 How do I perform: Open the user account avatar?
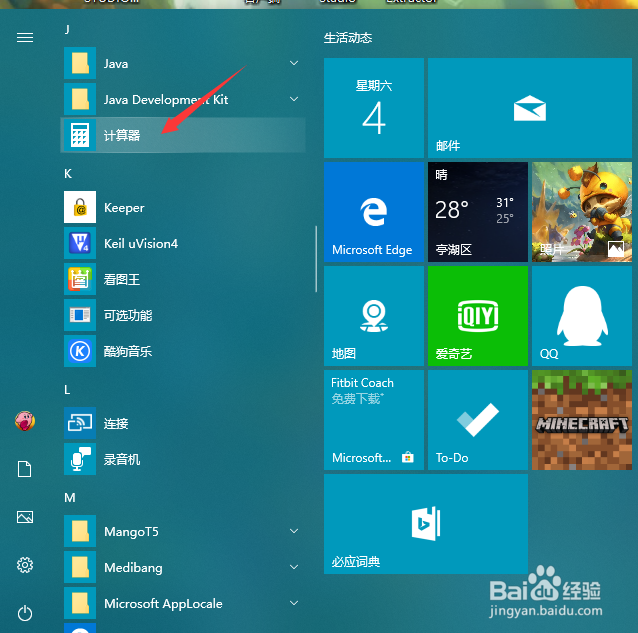coord(25,421)
